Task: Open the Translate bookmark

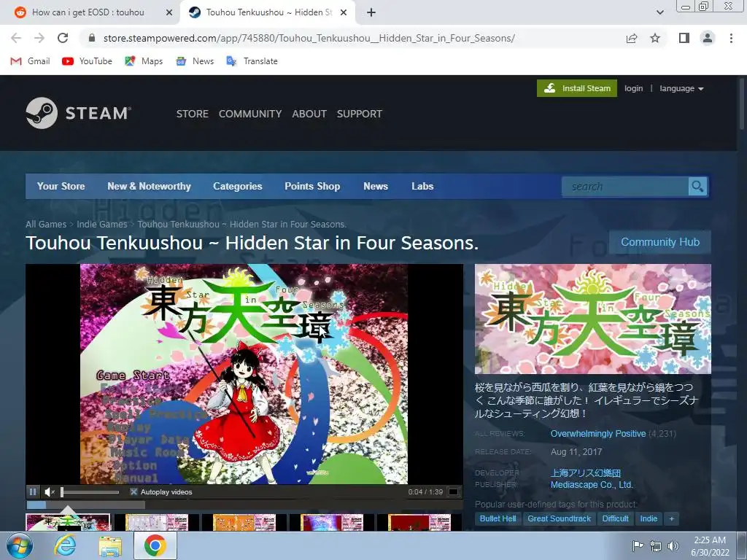Action: pyautogui.click(x=252, y=61)
